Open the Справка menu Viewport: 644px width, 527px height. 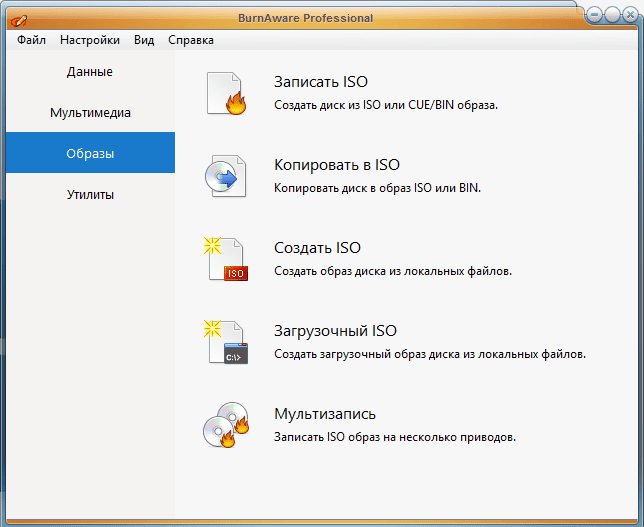tap(191, 40)
